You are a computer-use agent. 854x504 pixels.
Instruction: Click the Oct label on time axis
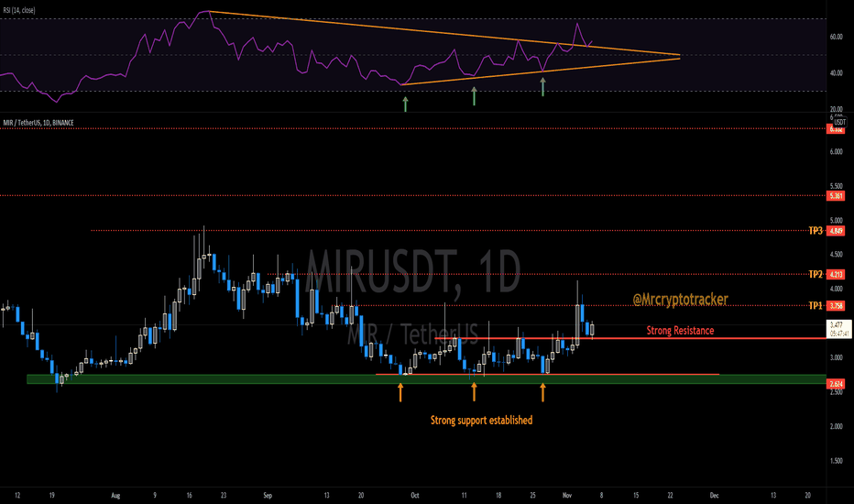point(415,495)
